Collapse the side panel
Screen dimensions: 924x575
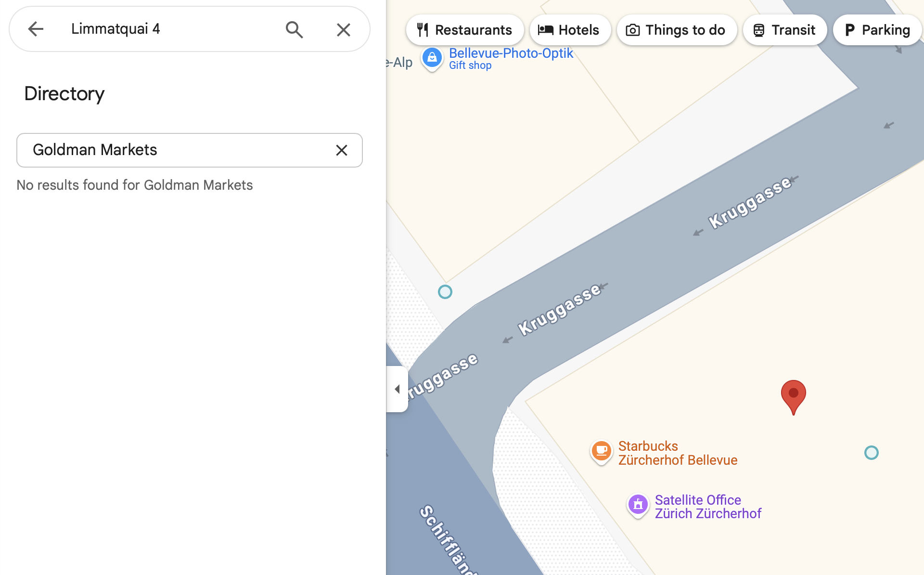click(397, 389)
